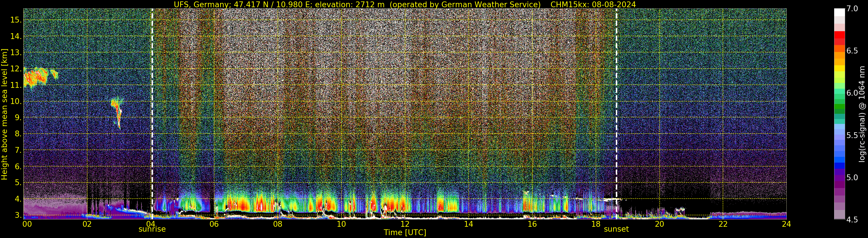868x238 pixels.
Task: Click the '4.' height tick label
Action: 18,199
